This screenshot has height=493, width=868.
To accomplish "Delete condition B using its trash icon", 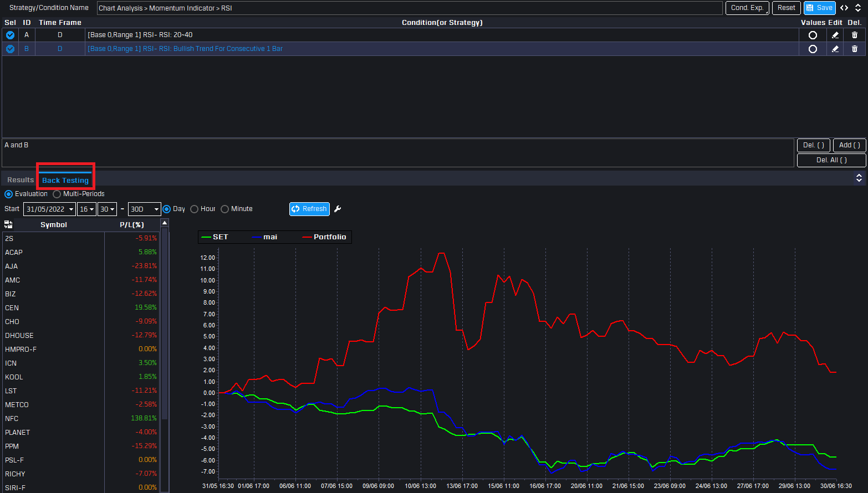I will (x=854, y=49).
